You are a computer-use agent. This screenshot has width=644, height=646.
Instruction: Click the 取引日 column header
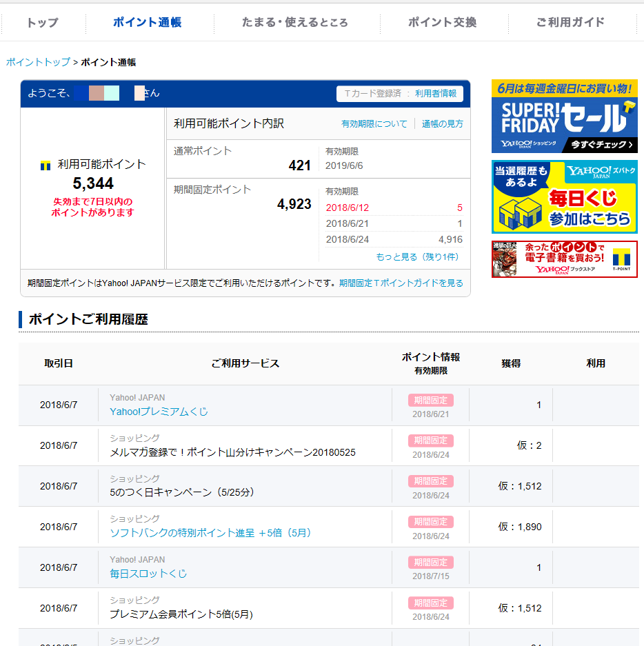coord(59,363)
